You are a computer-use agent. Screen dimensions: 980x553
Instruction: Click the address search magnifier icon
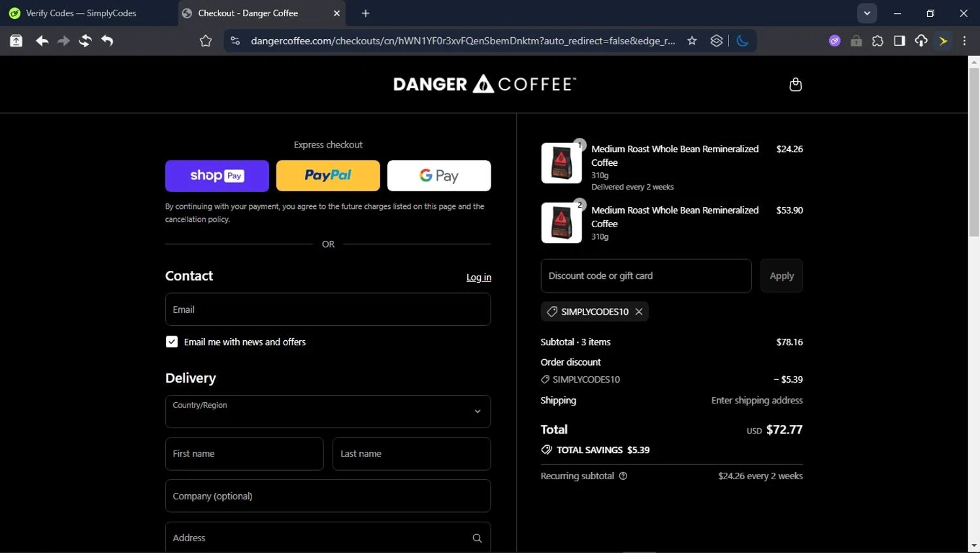(477, 538)
